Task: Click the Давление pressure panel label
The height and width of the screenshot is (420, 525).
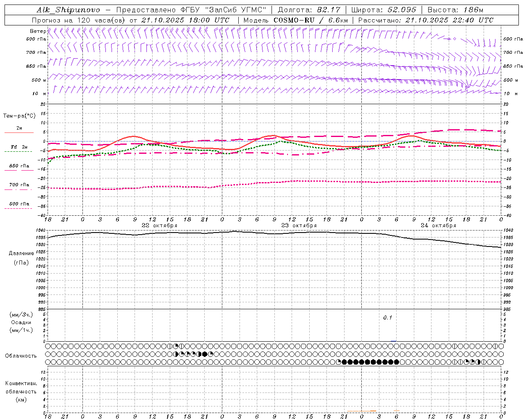Action: [21, 253]
